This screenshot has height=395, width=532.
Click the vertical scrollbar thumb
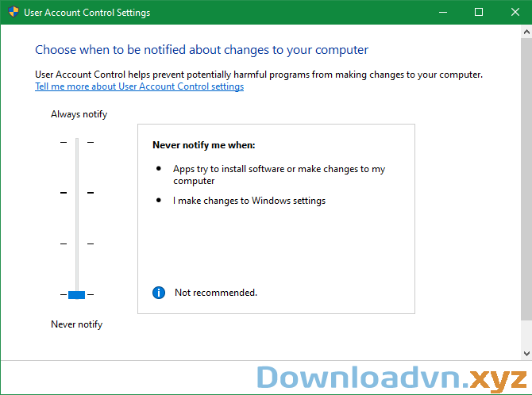click(x=526, y=178)
